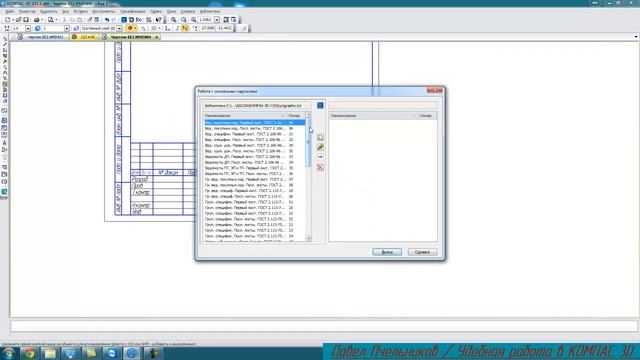Save the document using the diskette icon
The width and height of the screenshot is (640, 360).
coord(26,20)
